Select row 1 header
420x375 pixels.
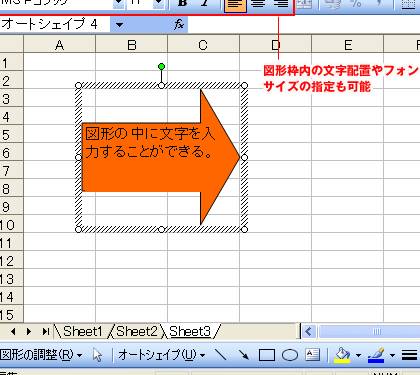[x=11, y=62]
